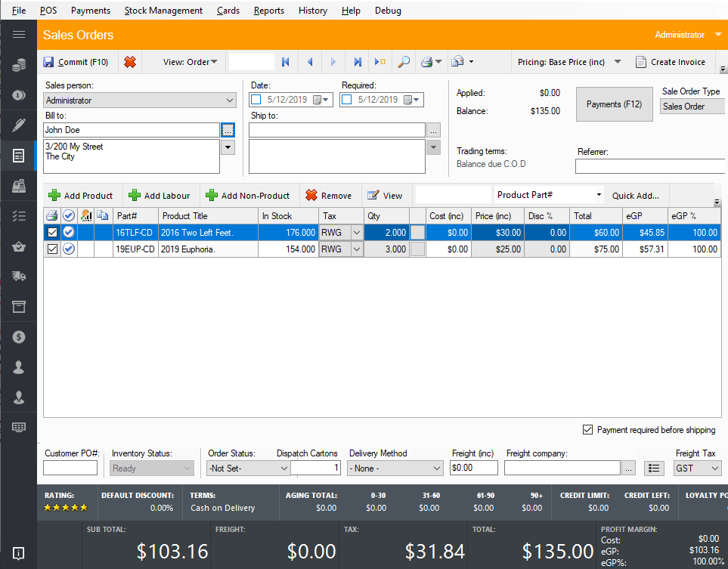
Task: Open the Order Status dropdown
Action: [284, 468]
